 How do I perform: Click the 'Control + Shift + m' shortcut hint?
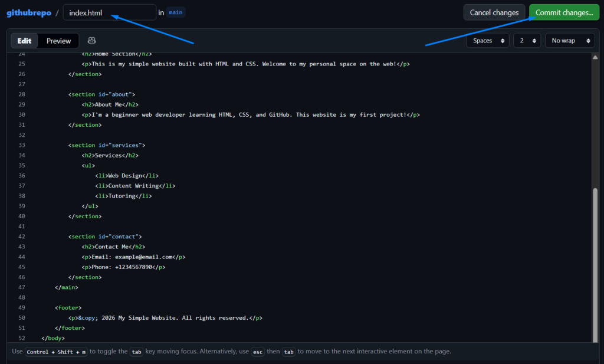tap(56, 352)
